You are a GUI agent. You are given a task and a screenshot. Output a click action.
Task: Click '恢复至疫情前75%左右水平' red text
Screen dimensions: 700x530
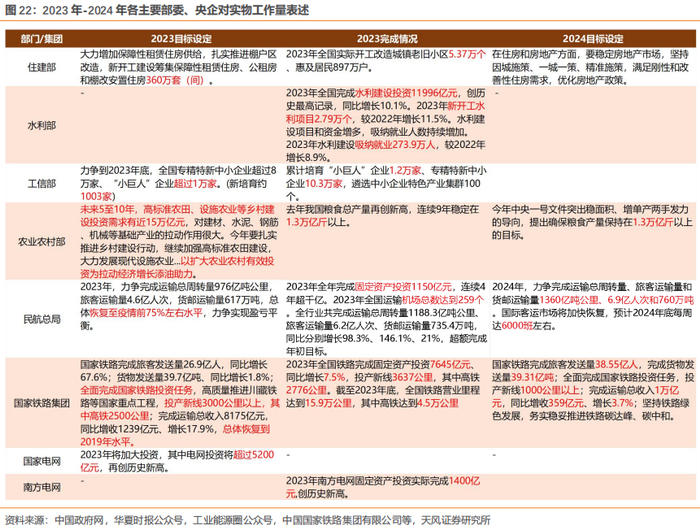tap(146, 313)
